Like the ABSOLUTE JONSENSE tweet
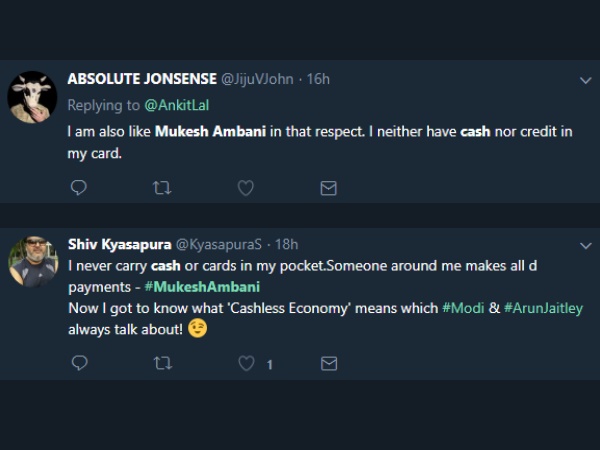The image size is (600, 450). point(245,188)
